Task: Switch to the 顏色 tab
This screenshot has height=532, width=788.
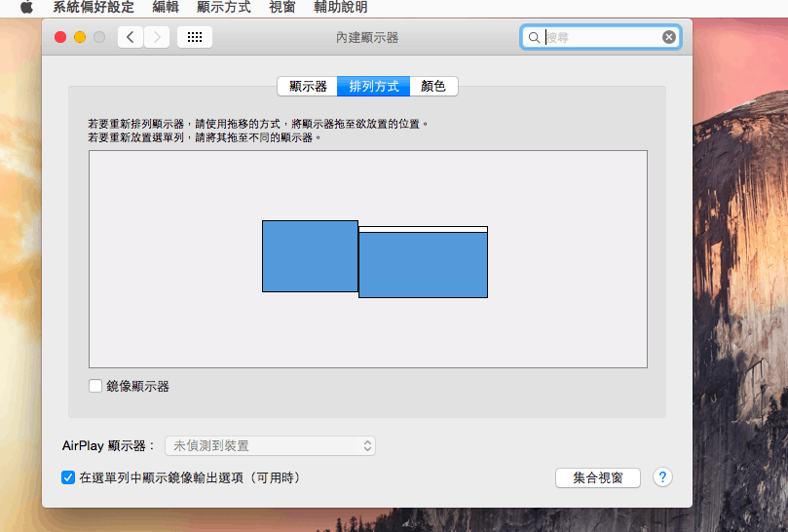Action: click(x=433, y=87)
